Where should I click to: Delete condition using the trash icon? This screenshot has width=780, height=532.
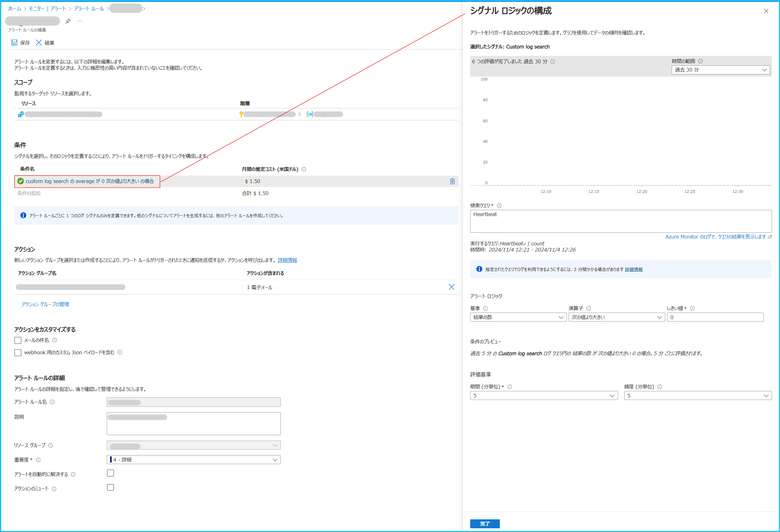coord(452,181)
